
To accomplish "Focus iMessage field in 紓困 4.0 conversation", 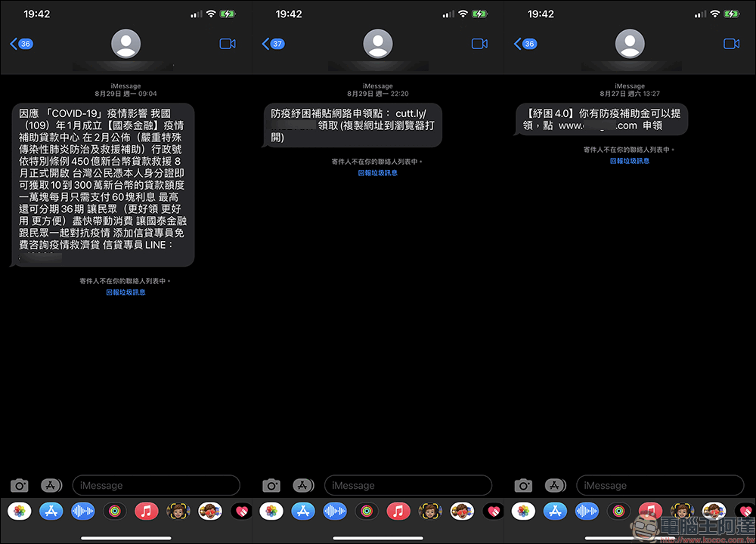I will pyautogui.click(x=660, y=485).
